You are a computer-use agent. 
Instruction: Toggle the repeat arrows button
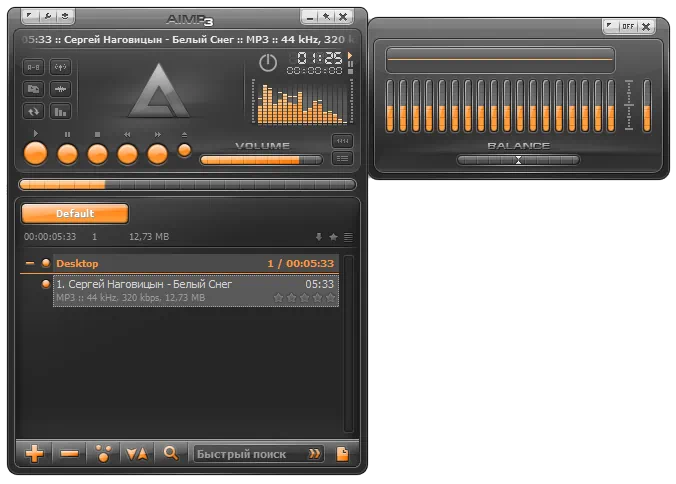point(33,112)
